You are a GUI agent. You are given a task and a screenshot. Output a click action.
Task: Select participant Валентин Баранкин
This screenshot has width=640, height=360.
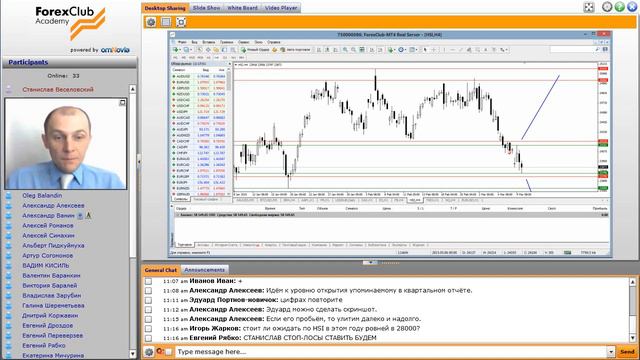(x=51, y=276)
